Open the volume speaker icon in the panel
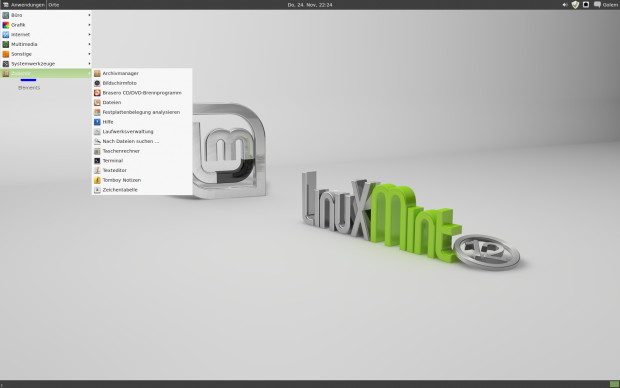This screenshot has height=388, width=620. point(565,5)
